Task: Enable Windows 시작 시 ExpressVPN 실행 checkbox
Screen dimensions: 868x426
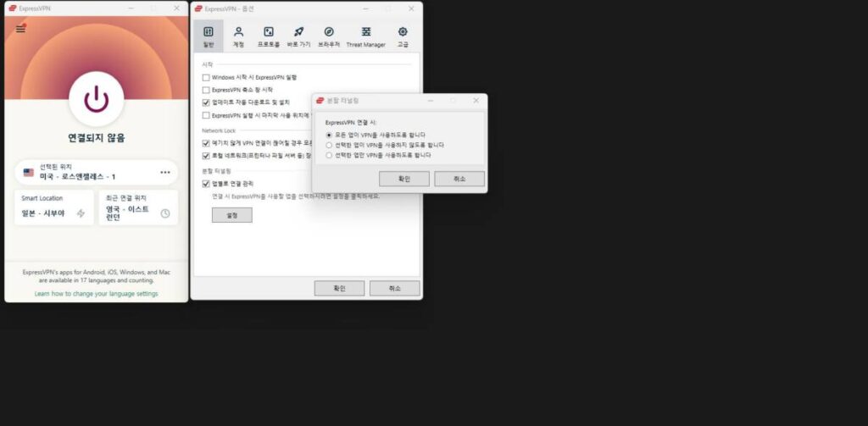Action: coord(206,77)
